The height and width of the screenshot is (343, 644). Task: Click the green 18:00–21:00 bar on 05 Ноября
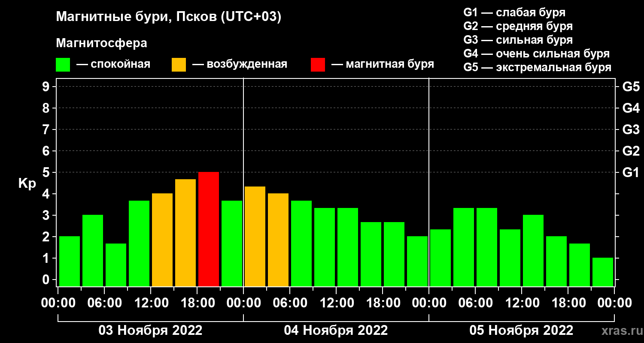(x=580, y=265)
